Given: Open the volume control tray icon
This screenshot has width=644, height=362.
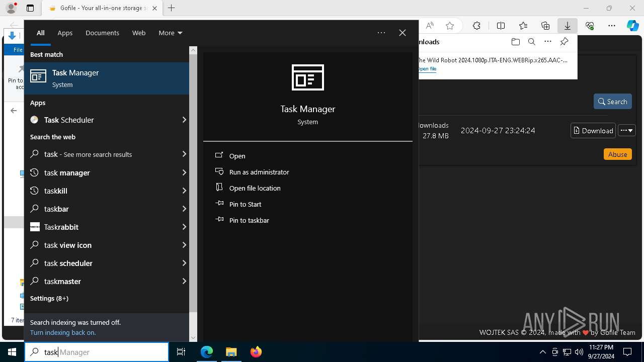Looking at the screenshot, I should point(579,352).
